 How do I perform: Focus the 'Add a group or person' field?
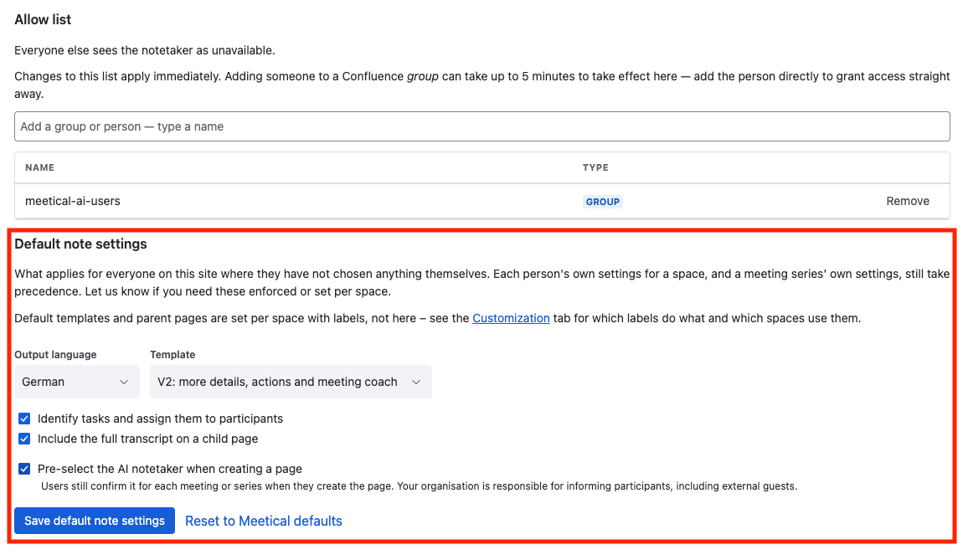[x=482, y=126]
